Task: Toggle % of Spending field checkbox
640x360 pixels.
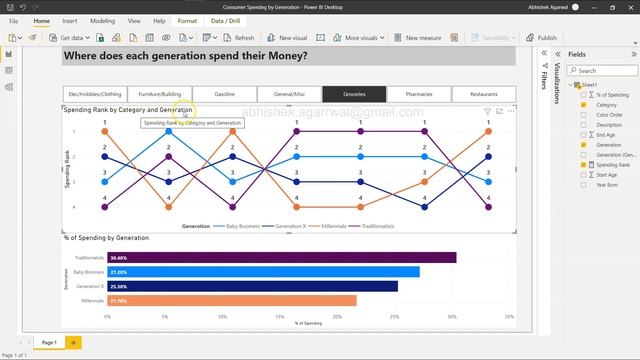Action: coord(583,95)
